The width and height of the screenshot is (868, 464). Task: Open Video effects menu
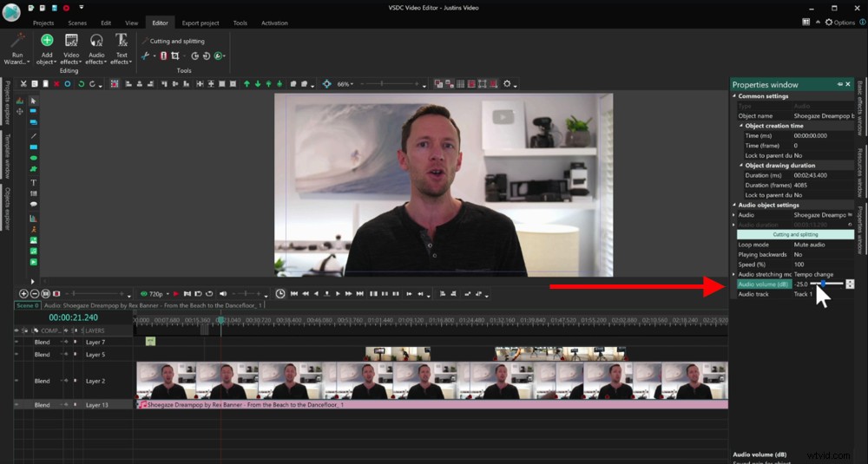tap(71, 49)
